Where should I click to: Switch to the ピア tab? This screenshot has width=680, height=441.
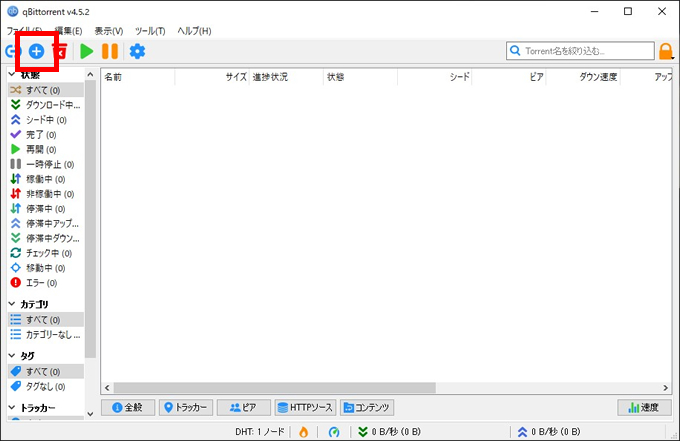pyautogui.click(x=244, y=407)
